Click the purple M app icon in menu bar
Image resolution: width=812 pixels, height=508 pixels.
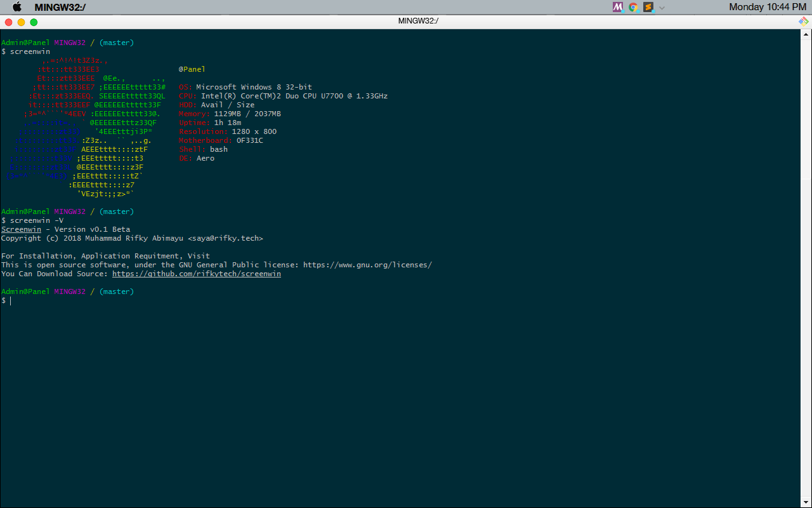pyautogui.click(x=617, y=7)
